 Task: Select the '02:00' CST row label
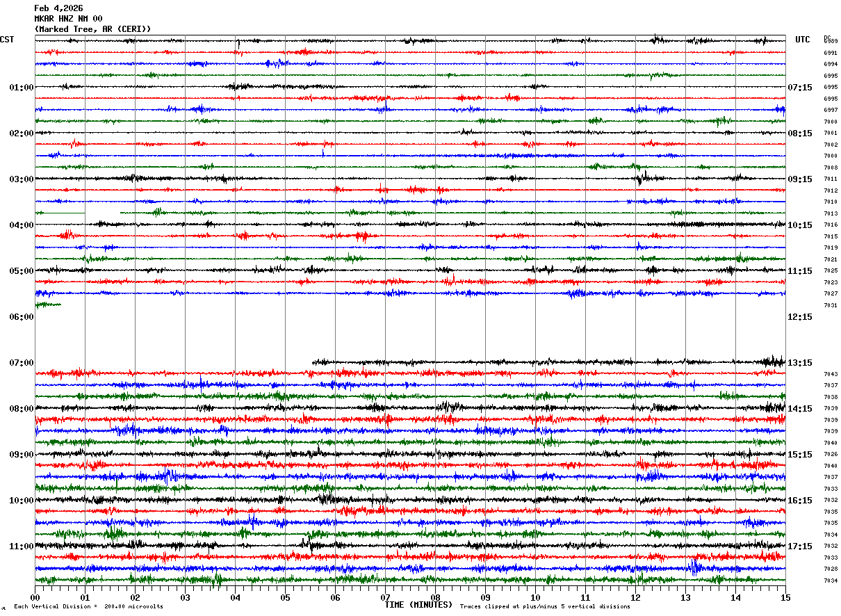(x=22, y=133)
